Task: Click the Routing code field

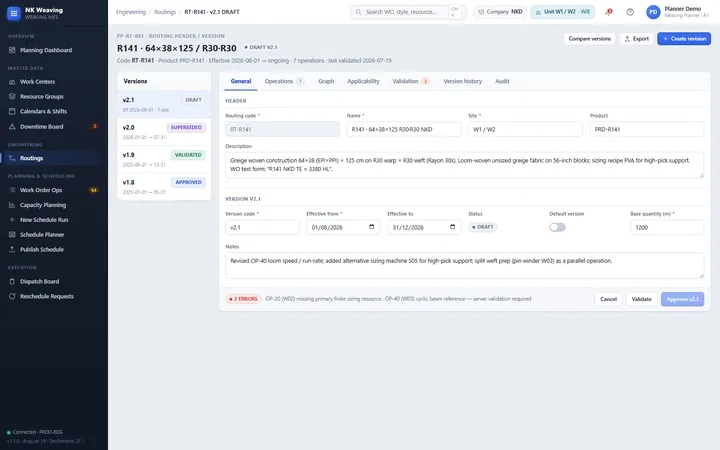Action: point(282,129)
